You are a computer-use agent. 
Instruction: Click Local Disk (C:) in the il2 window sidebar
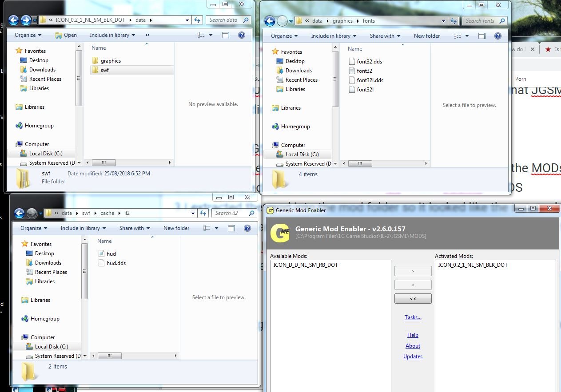tap(51, 347)
